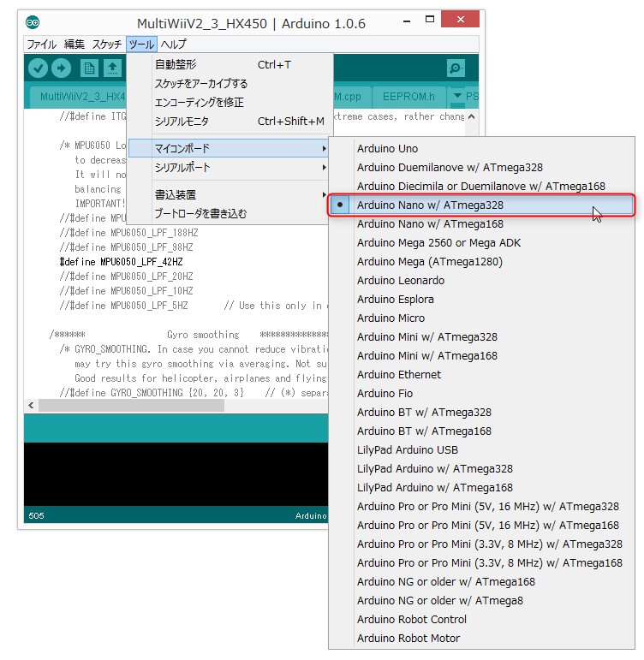Click ブートローダを書き込む menu entry

click(x=200, y=214)
